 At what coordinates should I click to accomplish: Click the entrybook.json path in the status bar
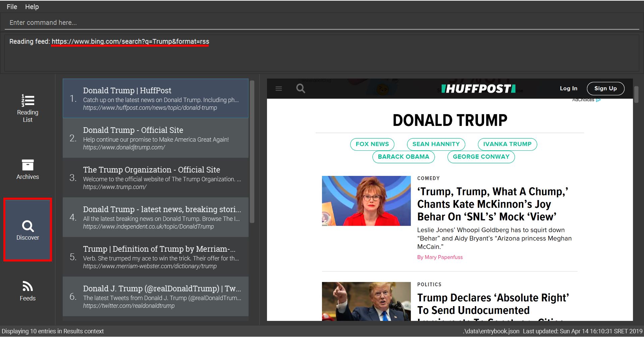pos(491,331)
